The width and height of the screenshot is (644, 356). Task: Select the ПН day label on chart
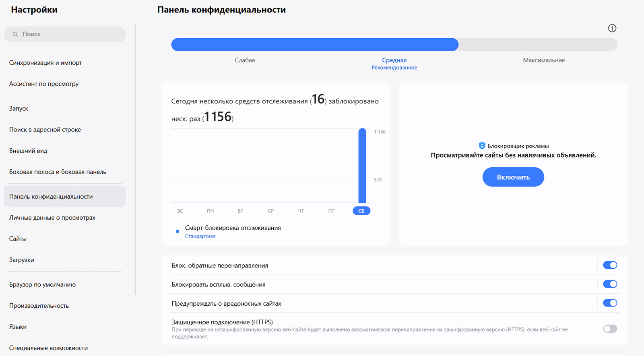tap(210, 211)
